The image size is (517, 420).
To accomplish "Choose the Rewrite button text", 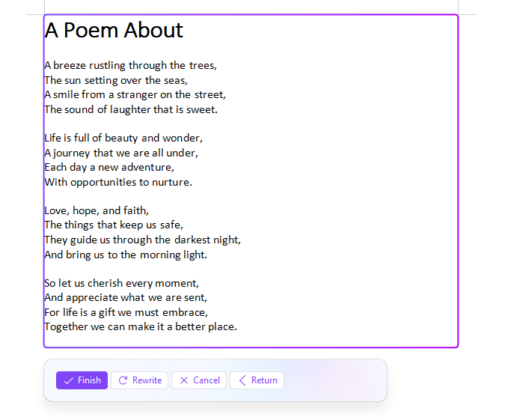I will (147, 380).
